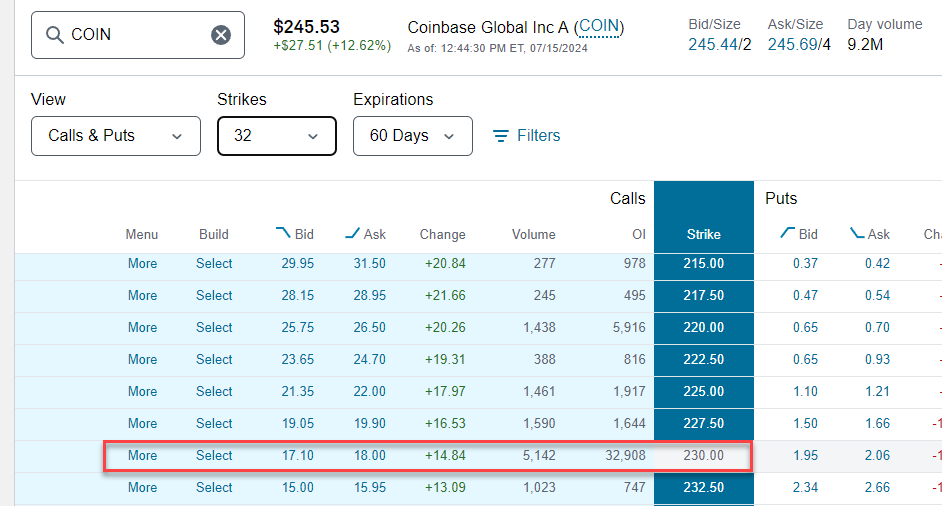Click the 220.00 strike cell
Viewport: 942px width, 506px height.
703,328
